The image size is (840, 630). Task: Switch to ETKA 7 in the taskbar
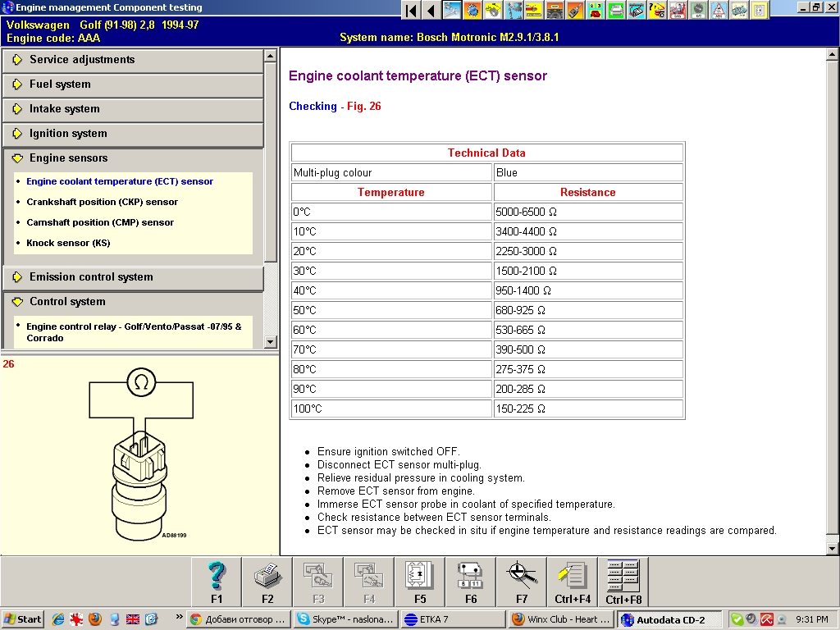[x=451, y=619]
